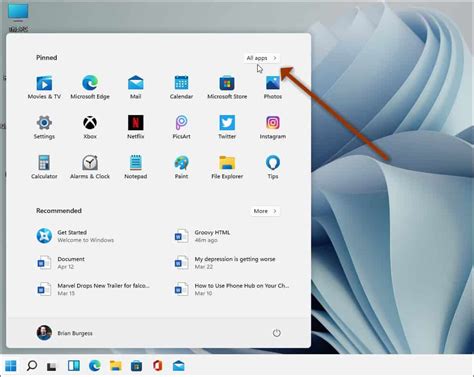
Task: Open Calendar app
Action: [x=181, y=87]
